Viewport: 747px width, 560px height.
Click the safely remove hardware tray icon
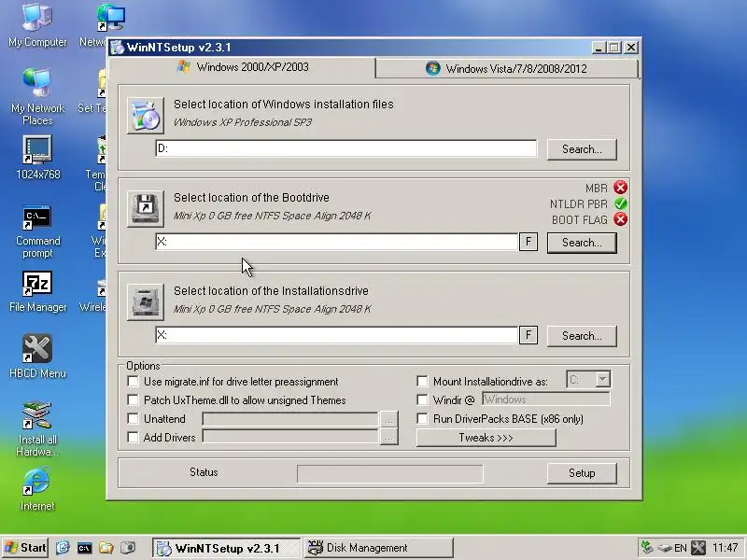click(x=646, y=548)
